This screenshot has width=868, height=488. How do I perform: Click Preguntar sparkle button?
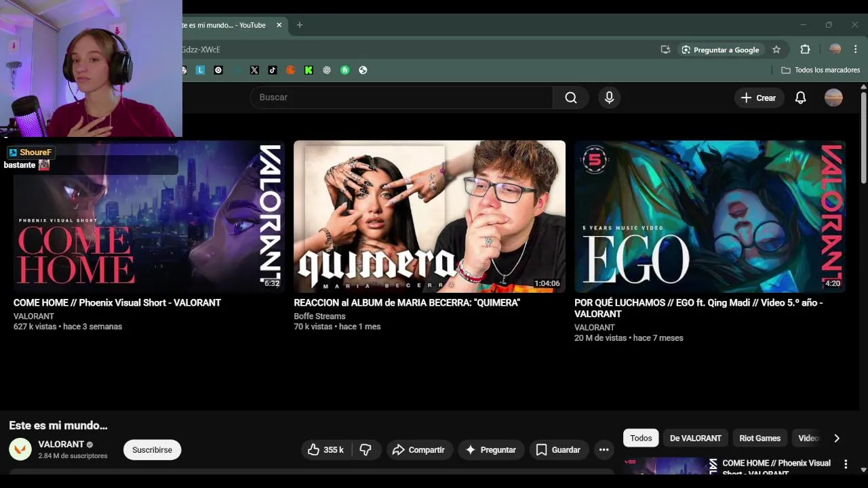click(491, 450)
